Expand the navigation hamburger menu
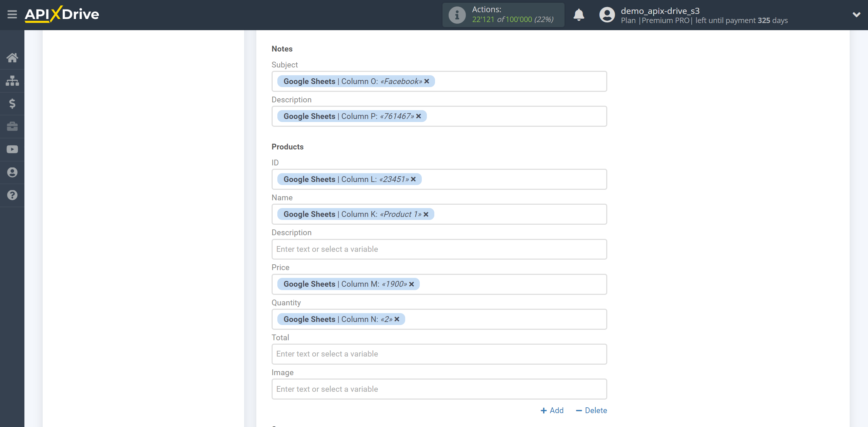The width and height of the screenshot is (868, 427). pos(12,14)
